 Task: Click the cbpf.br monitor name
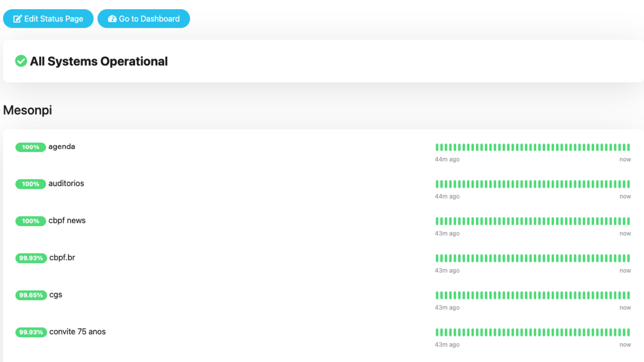point(62,258)
